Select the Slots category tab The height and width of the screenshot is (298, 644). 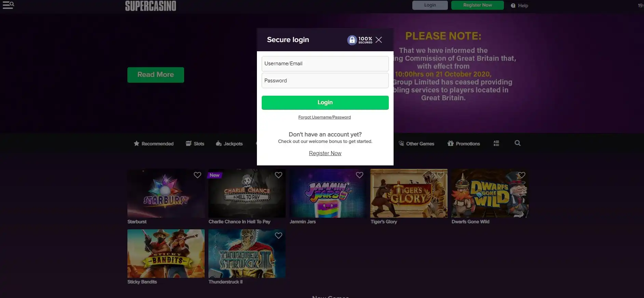coord(195,144)
